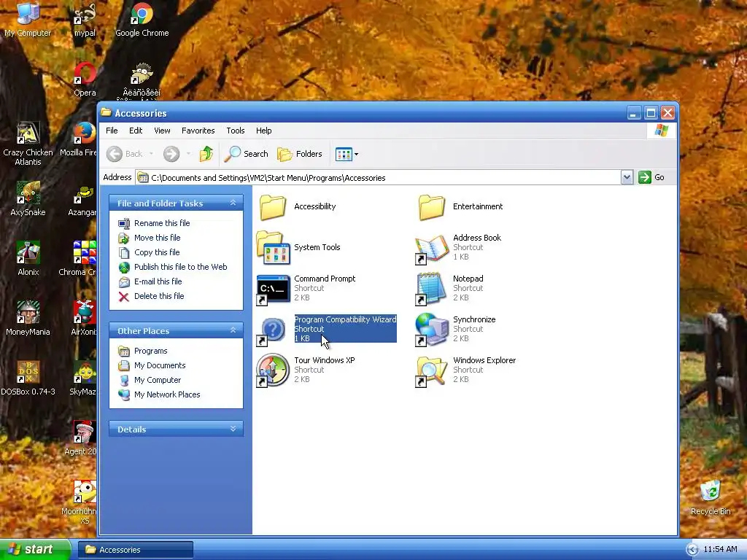The image size is (747, 560).
Task: Select the My Computer desktop icon
Action: (x=28, y=20)
